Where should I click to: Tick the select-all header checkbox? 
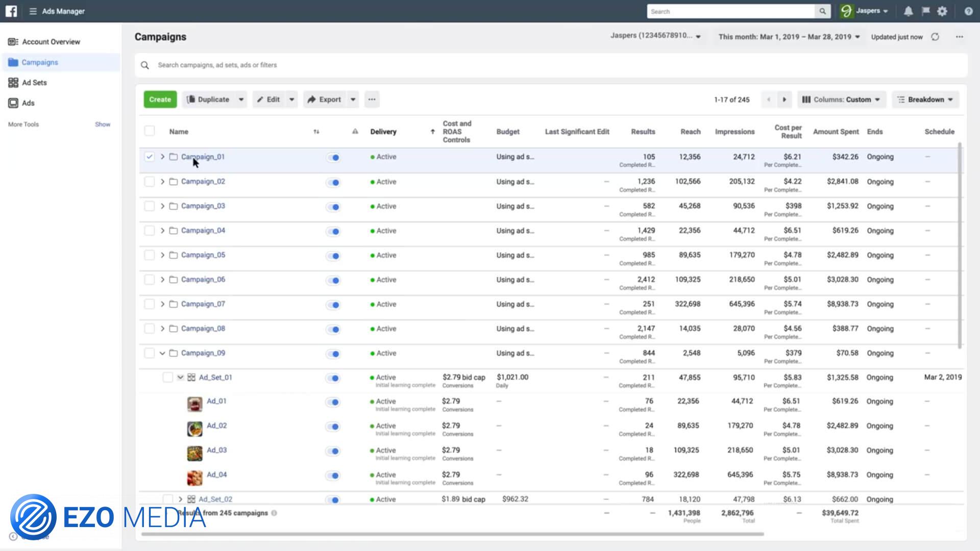(x=149, y=131)
